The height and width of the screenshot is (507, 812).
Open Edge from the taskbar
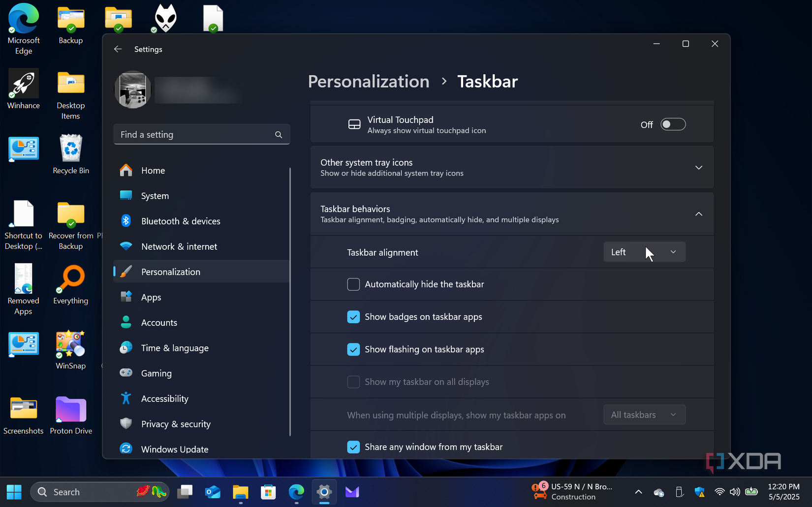[296, 492]
